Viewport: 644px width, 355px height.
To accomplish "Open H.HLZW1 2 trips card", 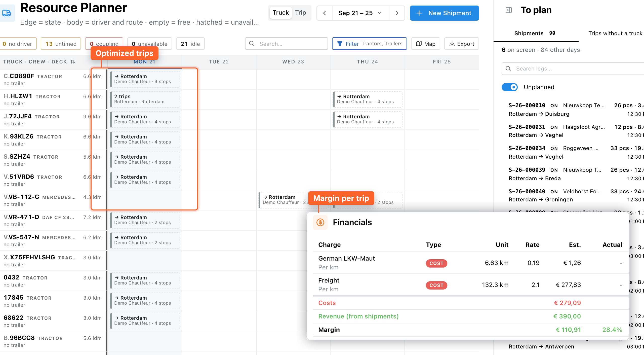I will tap(145, 99).
